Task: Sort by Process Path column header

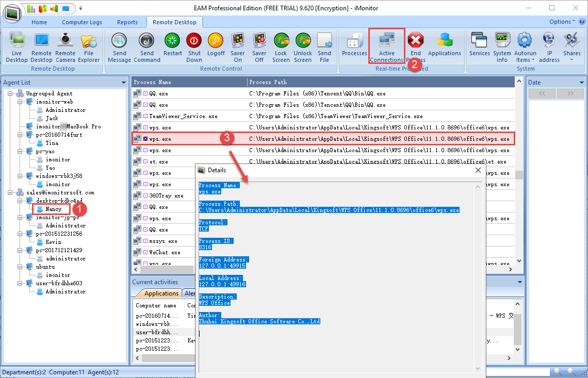Action: tap(381, 82)
